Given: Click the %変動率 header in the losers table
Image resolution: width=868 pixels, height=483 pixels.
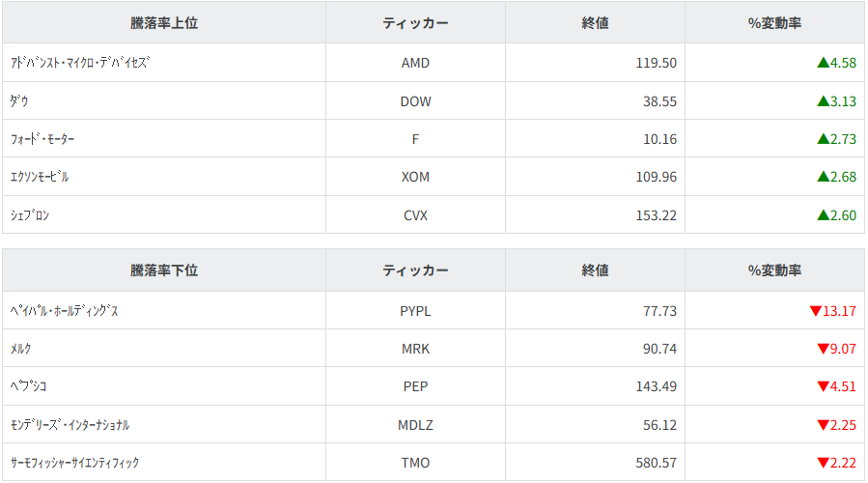Looking at the screenshot, I should pos(774,270).
